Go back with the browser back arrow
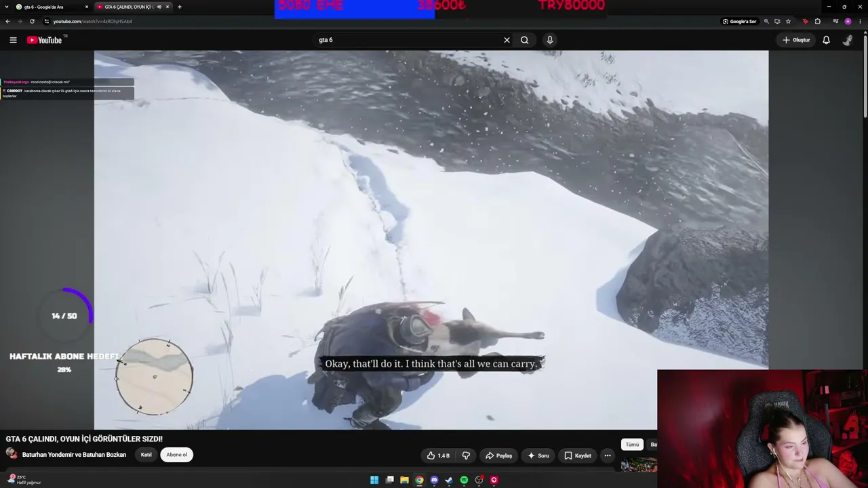868x488 pixels. click(x=8, y=21)
